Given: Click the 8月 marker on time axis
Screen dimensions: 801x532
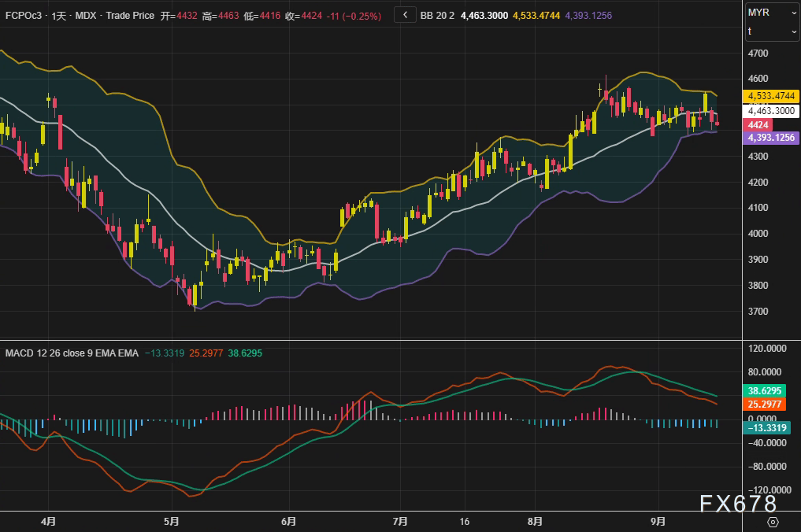Looking at the screenshot, I should 536,521.
